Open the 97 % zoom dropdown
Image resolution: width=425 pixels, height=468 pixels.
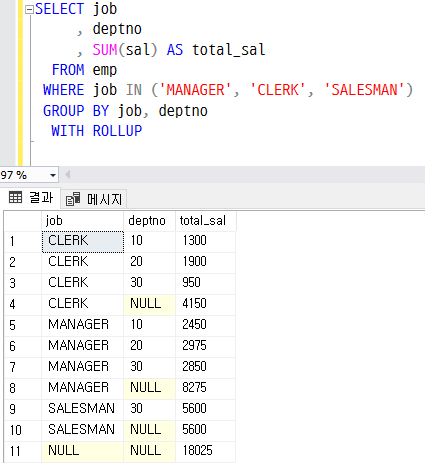(53, 175)
